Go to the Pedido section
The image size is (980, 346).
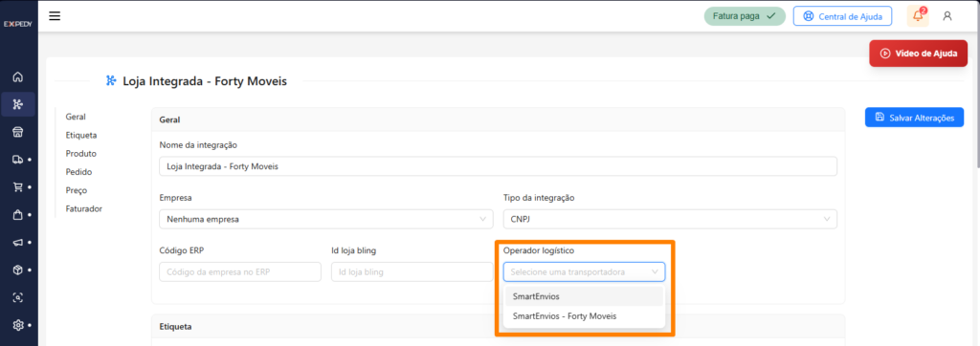click(x=78, y=172)
